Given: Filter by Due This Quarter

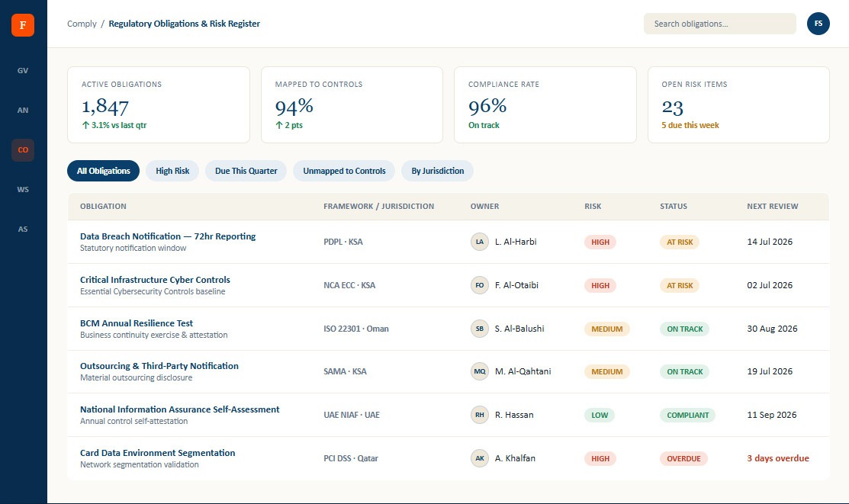Looking at the screenshot, I should 246,171.
